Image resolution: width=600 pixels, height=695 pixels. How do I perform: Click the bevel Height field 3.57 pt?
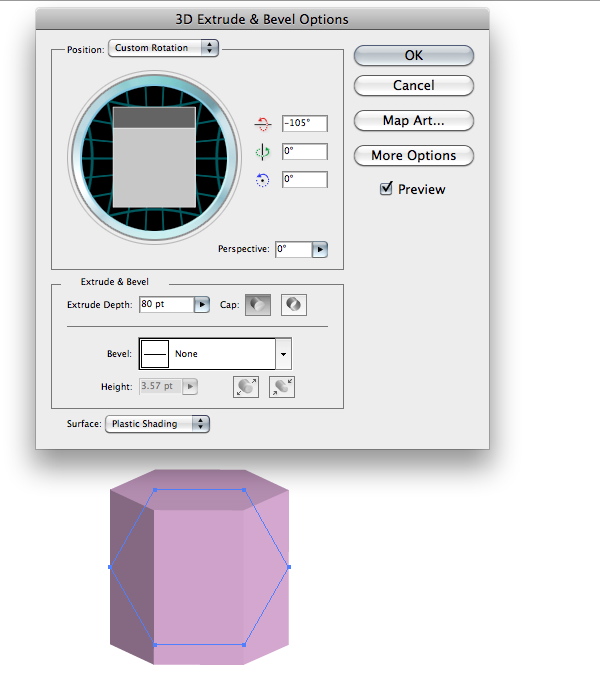point(160,387)
